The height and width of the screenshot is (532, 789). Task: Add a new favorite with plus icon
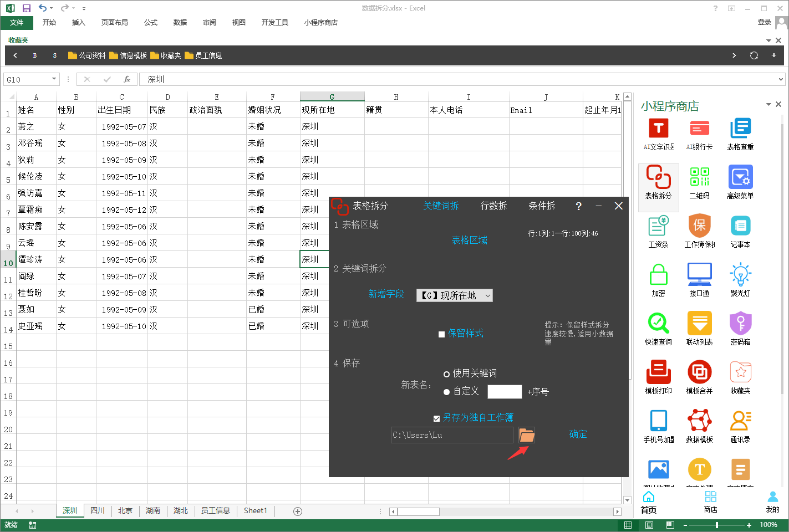tap(773, 55)
